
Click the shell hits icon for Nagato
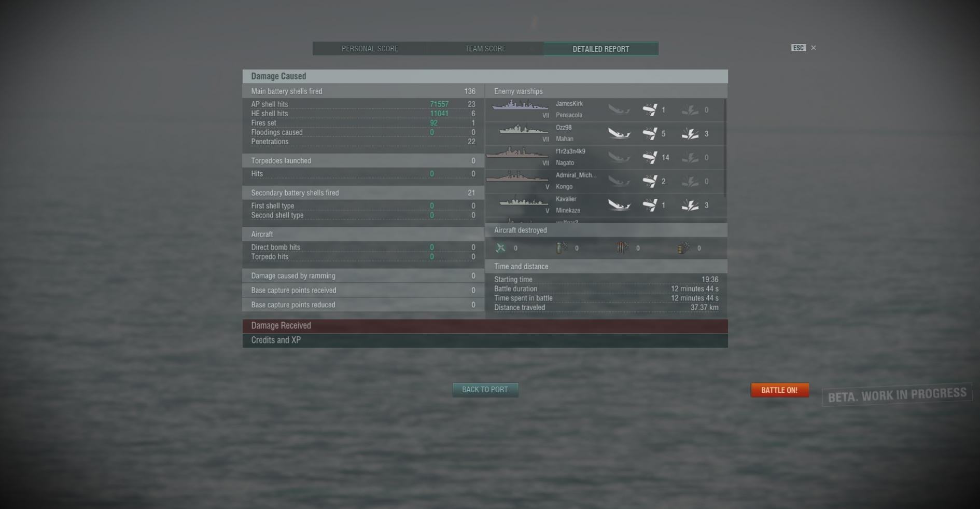[x=650, y=157]
